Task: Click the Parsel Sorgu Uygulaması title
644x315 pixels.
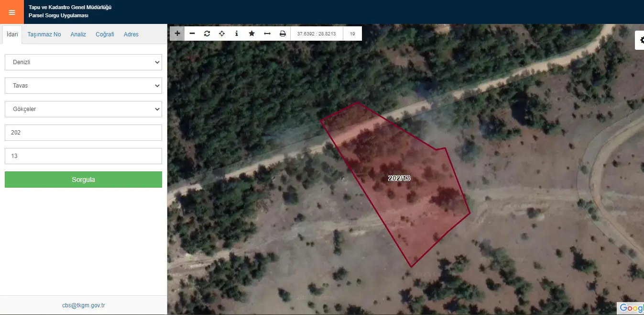Action: (58, 16)
